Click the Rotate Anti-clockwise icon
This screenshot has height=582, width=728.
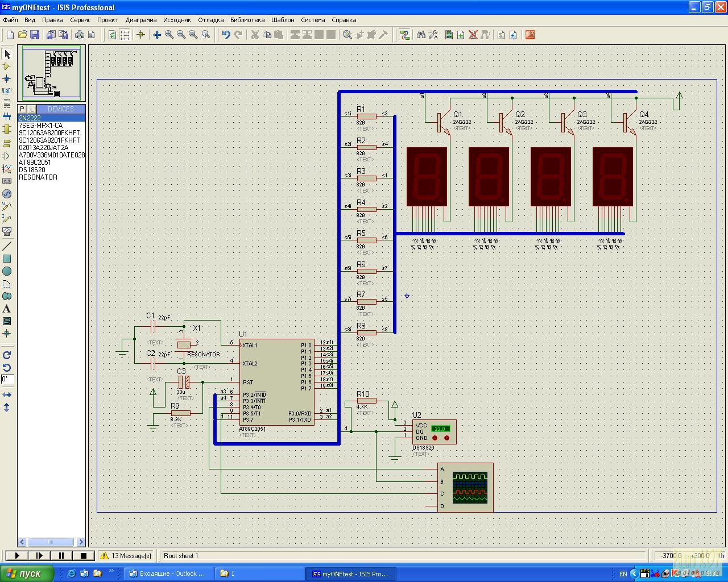pos(7,367)
